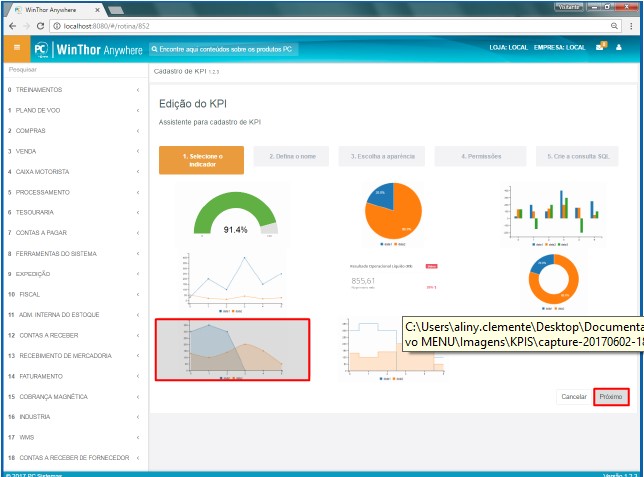Click the zoom magnifier in address bar

(614, 26)
